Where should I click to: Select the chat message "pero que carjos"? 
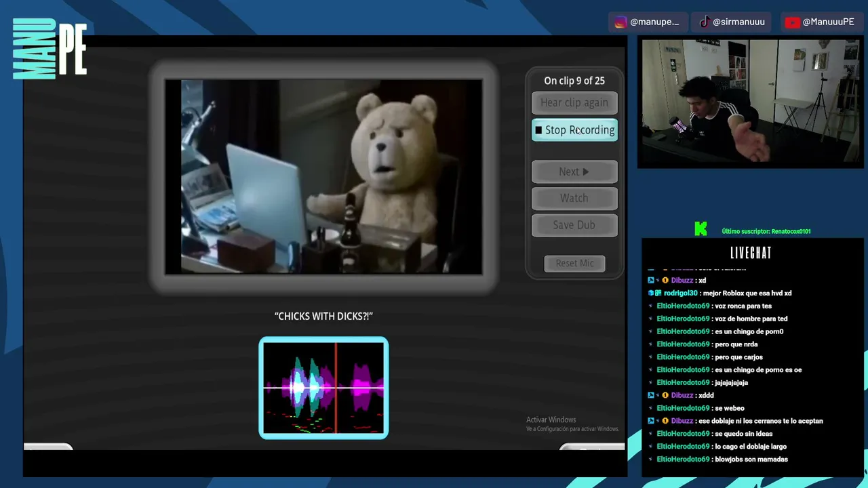tap(738, 357)
